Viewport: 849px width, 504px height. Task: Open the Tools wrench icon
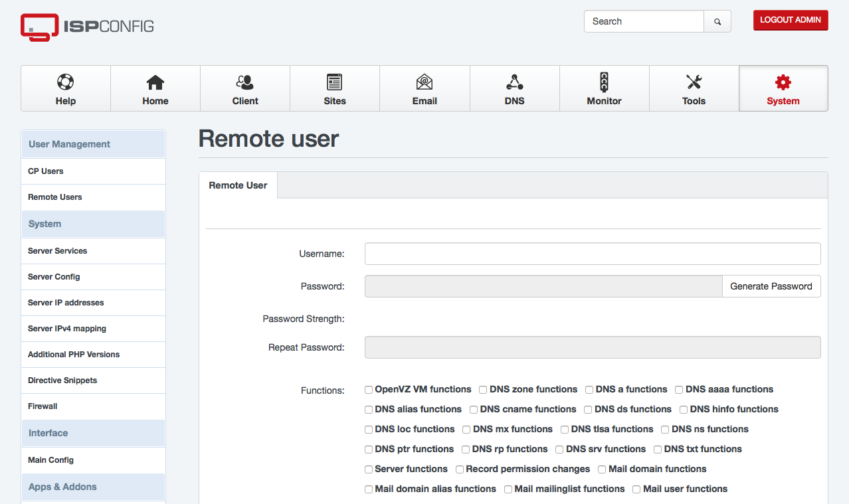coord(694,82)
